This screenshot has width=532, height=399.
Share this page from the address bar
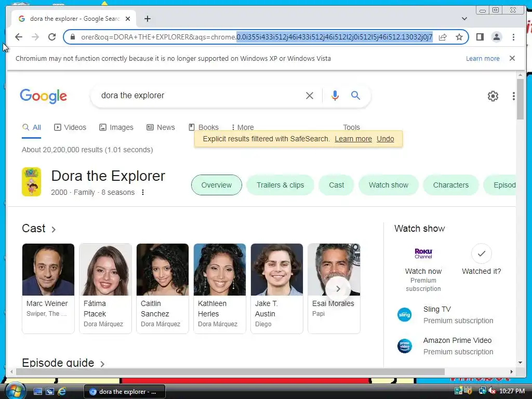pos(443,37)
